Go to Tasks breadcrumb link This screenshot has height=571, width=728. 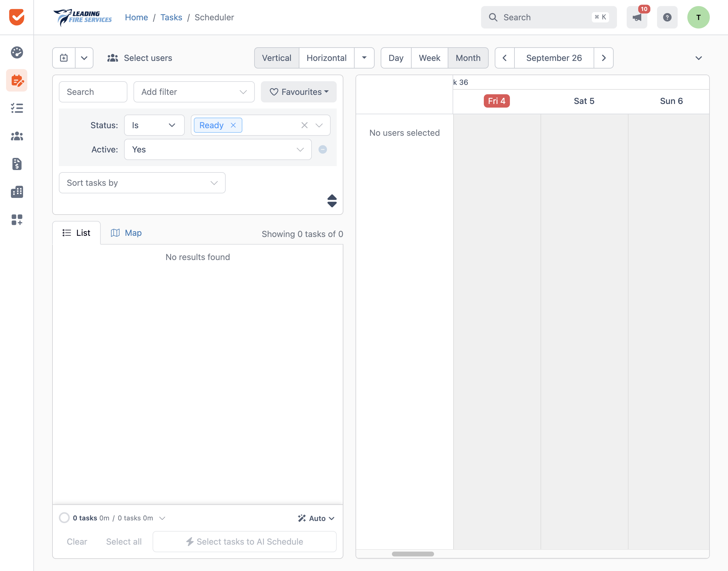tap(171, 17)
